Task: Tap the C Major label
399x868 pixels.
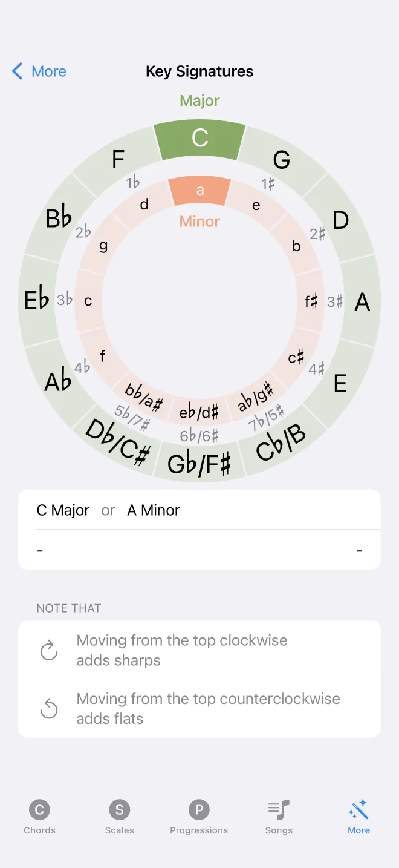Action: pyautogui.click(x=63, y=510)
